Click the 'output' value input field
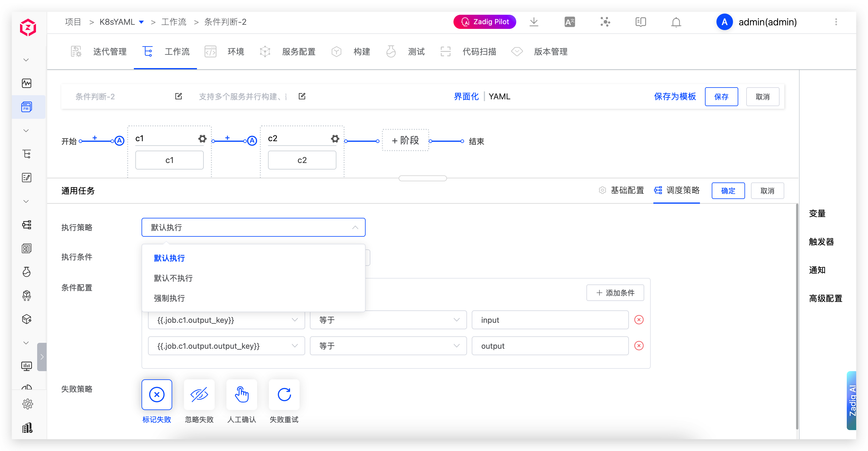The image size is (868, 451). (x=550, y=345)
